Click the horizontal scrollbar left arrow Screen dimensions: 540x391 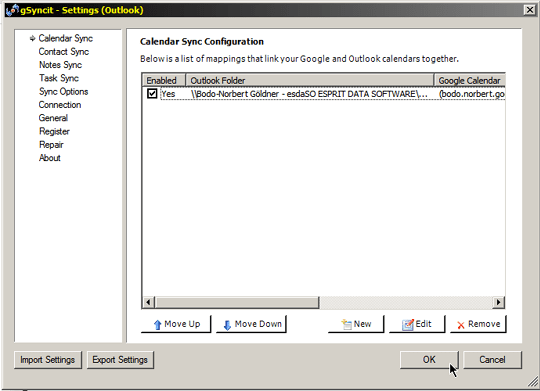148,302
